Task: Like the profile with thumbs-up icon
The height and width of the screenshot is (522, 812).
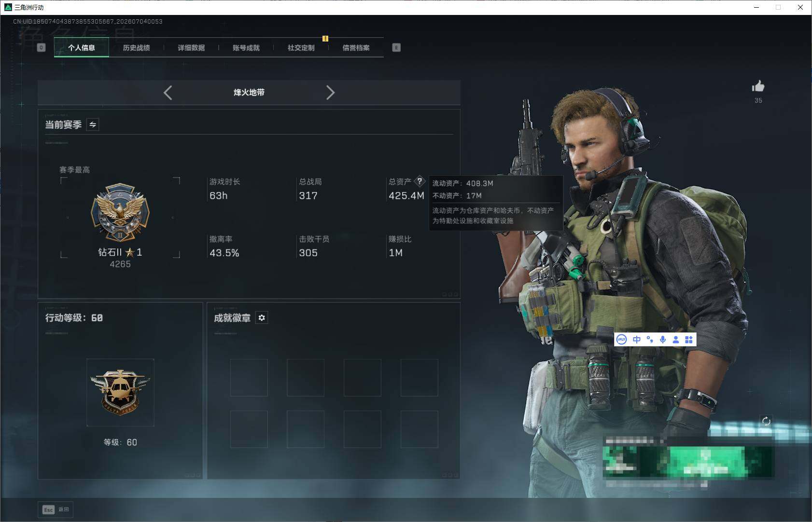Action: click(758, 86)
